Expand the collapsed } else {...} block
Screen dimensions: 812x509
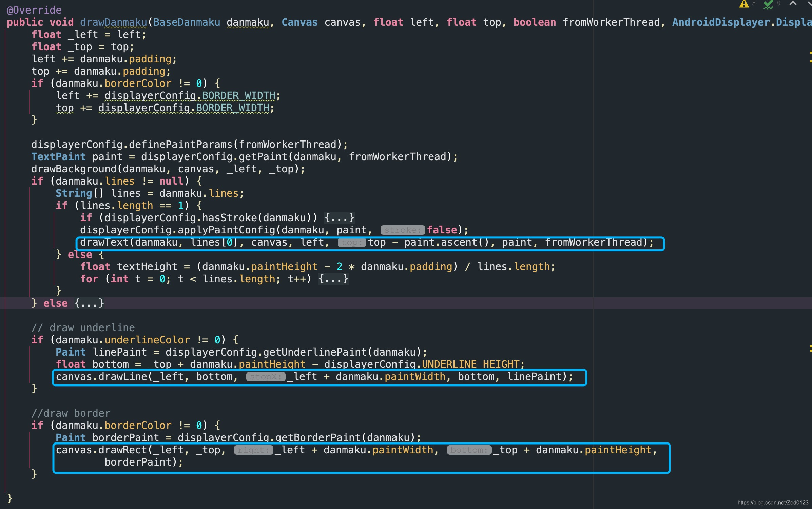click(x=93, y=303)
